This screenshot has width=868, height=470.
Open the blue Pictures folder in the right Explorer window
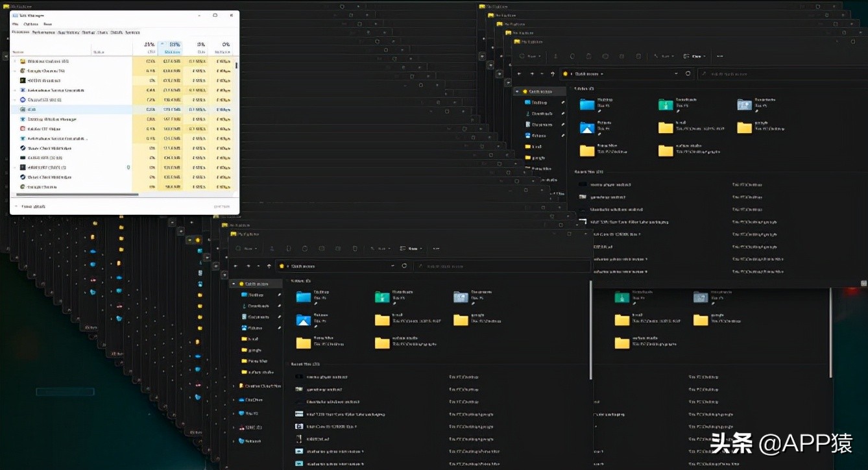coord(587,127)
